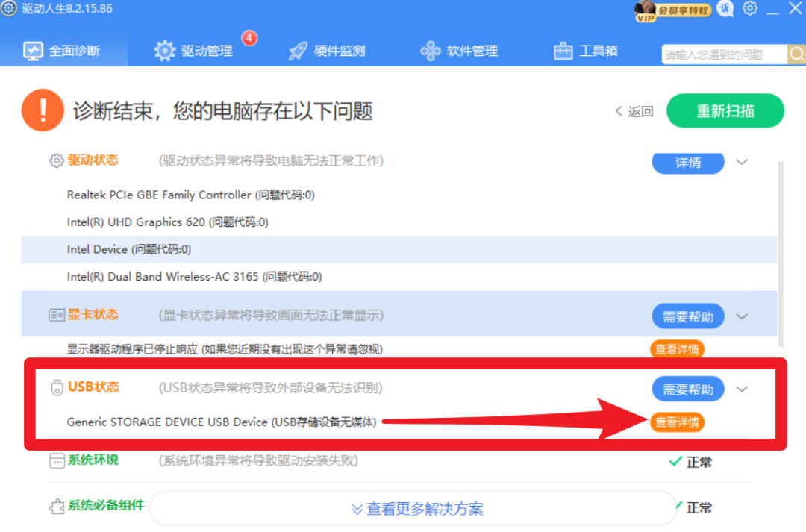806x532 pixels.
Task: Select Intel(R) UHD Graphics 620 row
Action: [399, 222]
